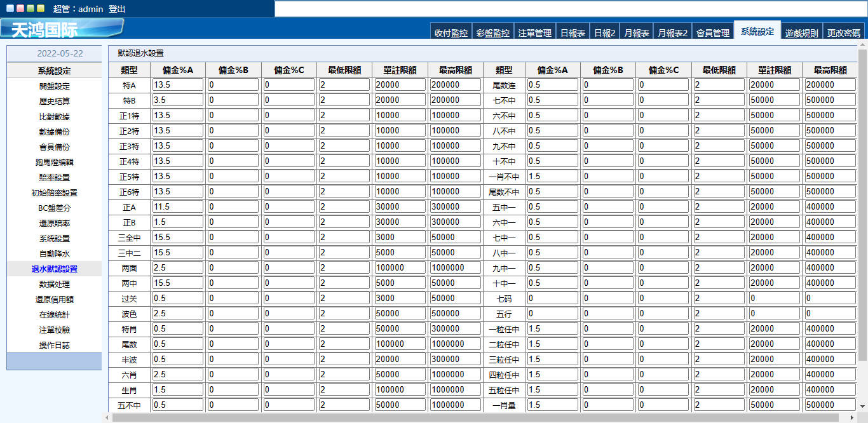Click the date 2022-05-22 in the sidebar

click(60, 53)
